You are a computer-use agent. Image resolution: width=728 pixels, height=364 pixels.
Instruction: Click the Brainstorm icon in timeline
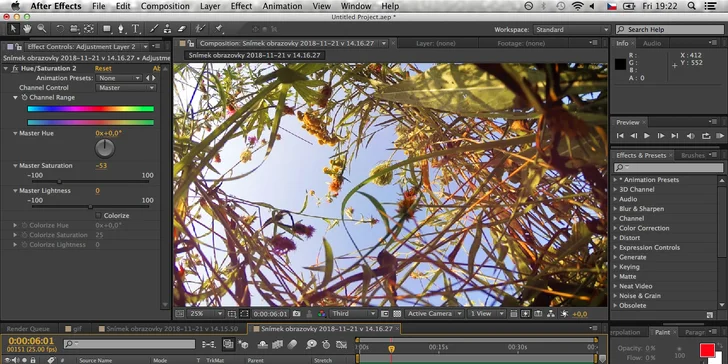pos(311,344)
